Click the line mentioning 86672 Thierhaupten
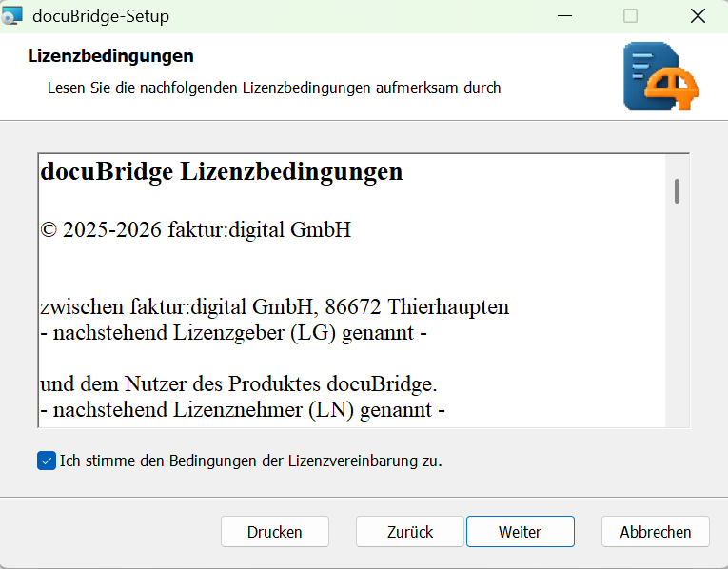This screenshot has height=569, width=728. (274, 307)
